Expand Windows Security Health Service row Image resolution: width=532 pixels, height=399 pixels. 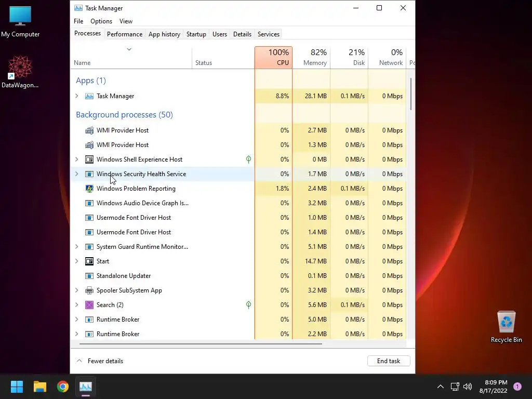pyautogui.click(x=77, y=174)
